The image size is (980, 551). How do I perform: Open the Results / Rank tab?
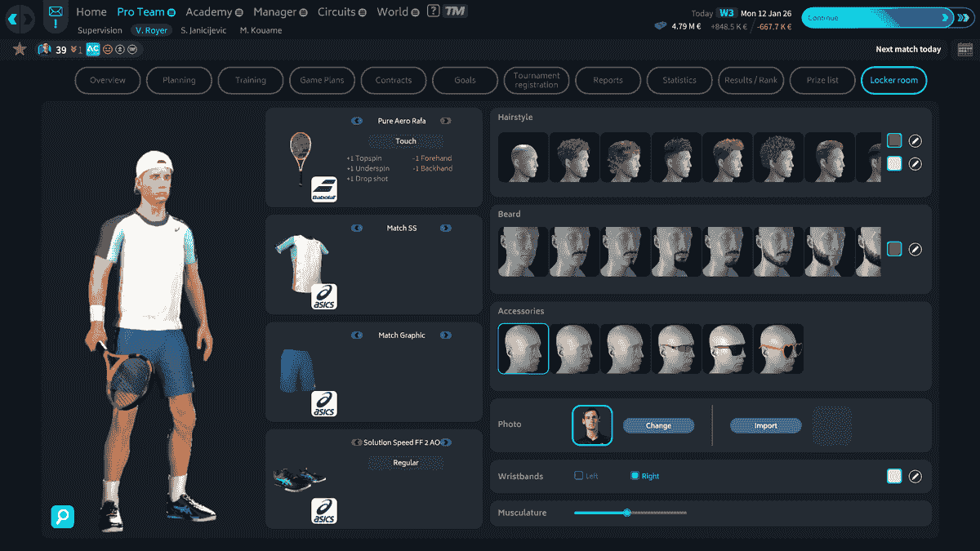point(751,80)
